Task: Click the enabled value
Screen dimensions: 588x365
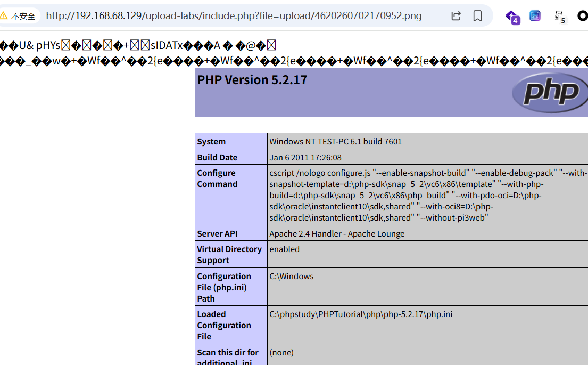Action: click(284, 249)
